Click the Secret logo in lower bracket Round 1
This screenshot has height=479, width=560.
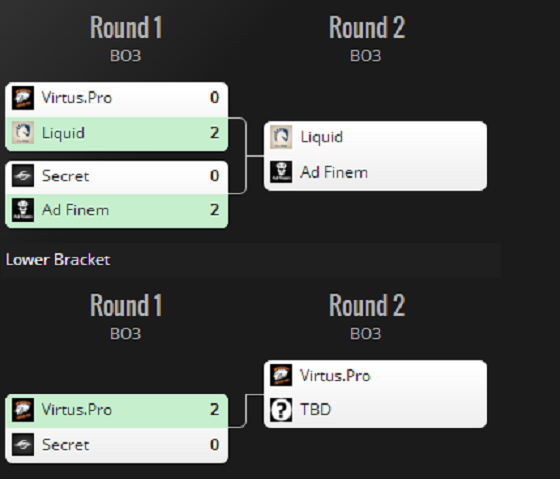point(23,445)
